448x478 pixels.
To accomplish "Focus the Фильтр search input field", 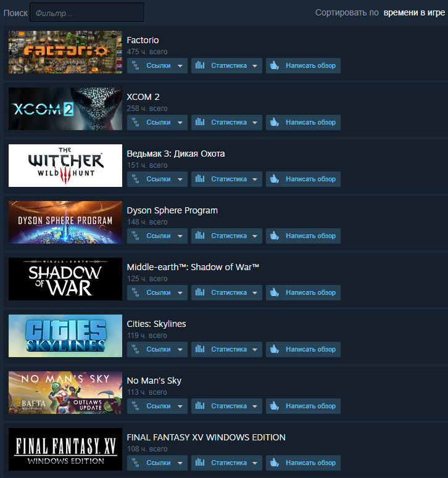I will (x=87, y=13).
